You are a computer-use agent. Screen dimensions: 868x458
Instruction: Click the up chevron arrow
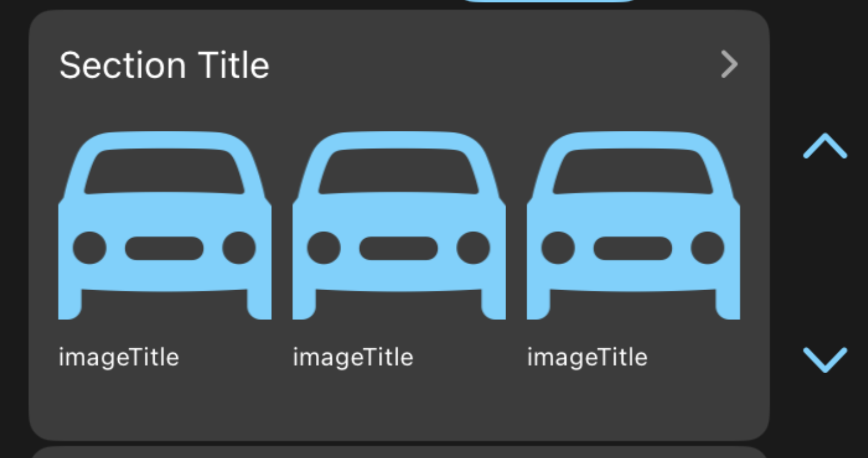pyautogui.click(x=825, y=147)
